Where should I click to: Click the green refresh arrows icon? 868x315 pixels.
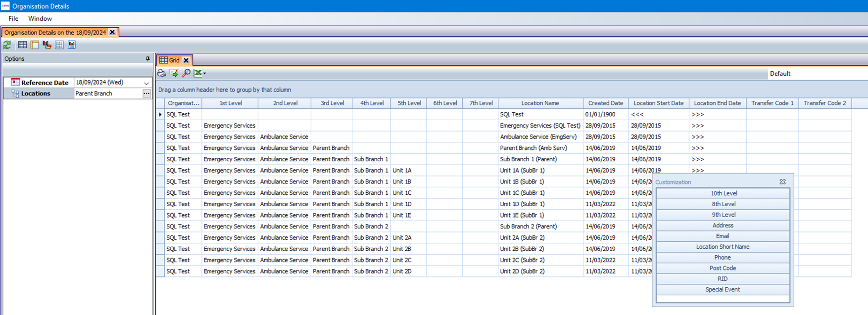[x=7, y=45]
